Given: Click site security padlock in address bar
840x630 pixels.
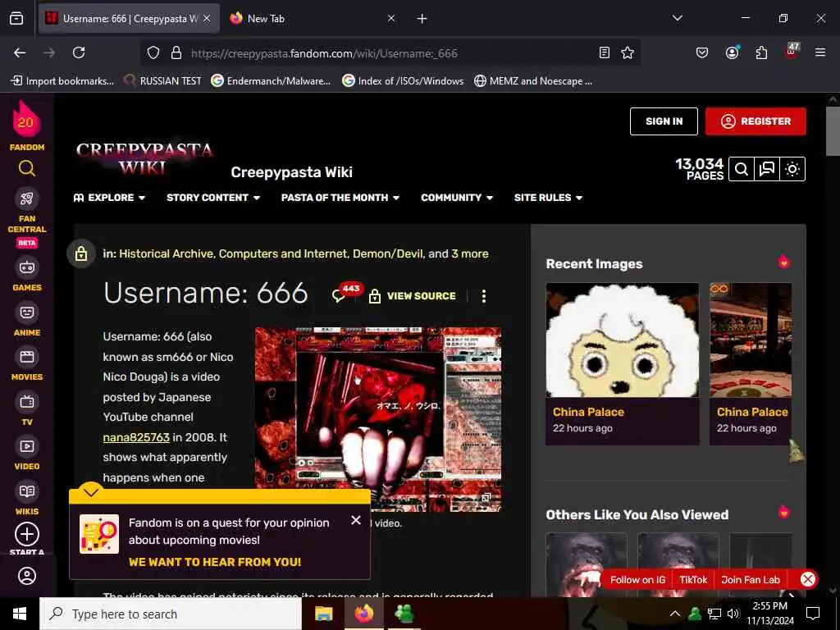Looking at the screenshot, I should tap(176, 52).
